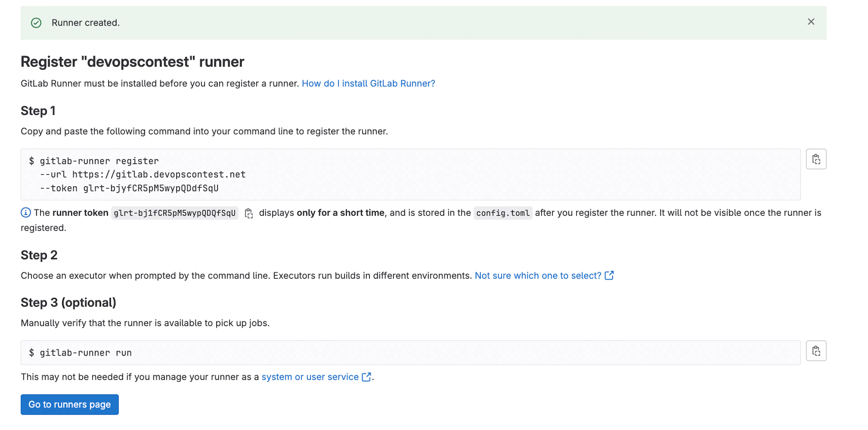Click the inline runner token code text
868x430 pixels.
(x=175, y=213)
